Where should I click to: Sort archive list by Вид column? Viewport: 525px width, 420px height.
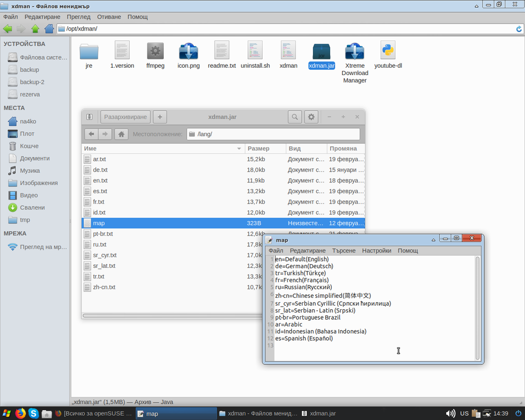click(x=307, y=149)
